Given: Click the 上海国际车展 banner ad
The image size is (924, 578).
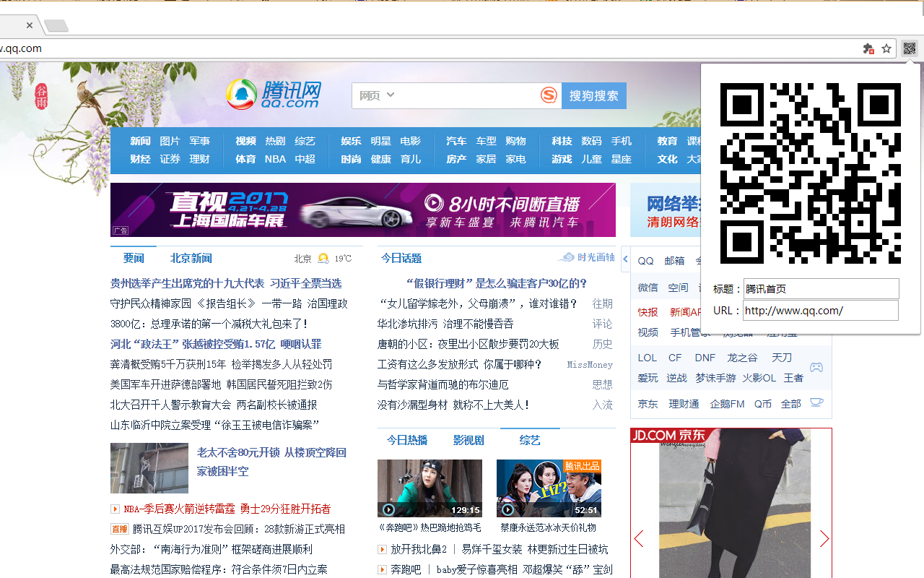Looking at the screenshot, I should click(363, 210).
